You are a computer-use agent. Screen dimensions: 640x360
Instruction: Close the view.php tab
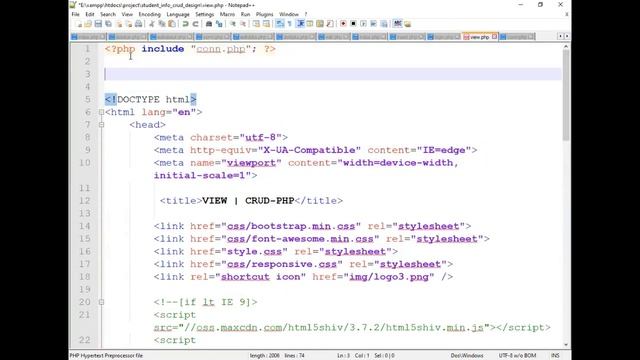tap(494, 37)
